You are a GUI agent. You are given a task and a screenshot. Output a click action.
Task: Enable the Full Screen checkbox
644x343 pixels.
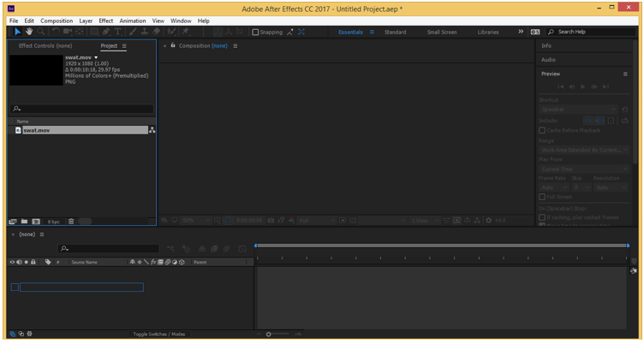pyautogui.click(x=542, y=197)
